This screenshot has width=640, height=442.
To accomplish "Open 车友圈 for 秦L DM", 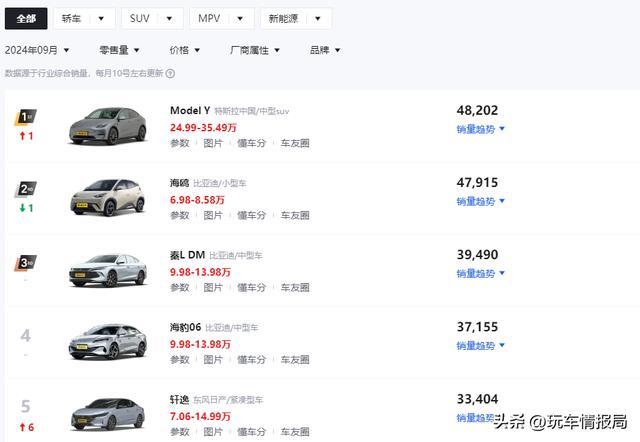I will (x=295, y=288).
